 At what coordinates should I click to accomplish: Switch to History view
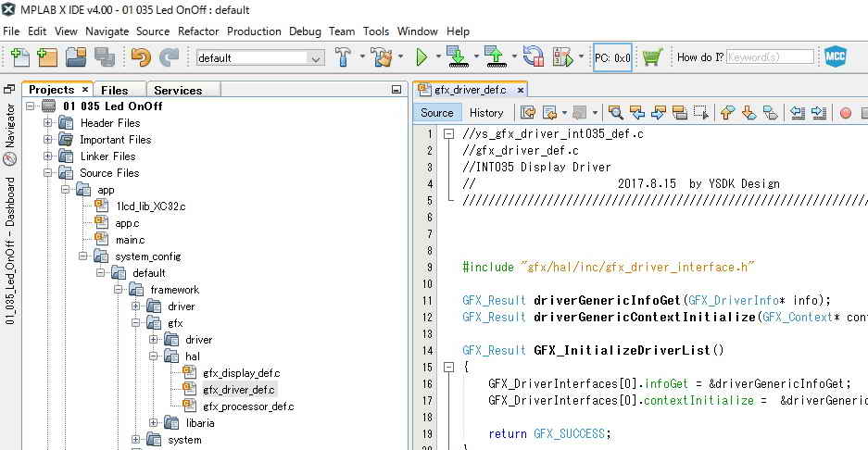point(486,113)
